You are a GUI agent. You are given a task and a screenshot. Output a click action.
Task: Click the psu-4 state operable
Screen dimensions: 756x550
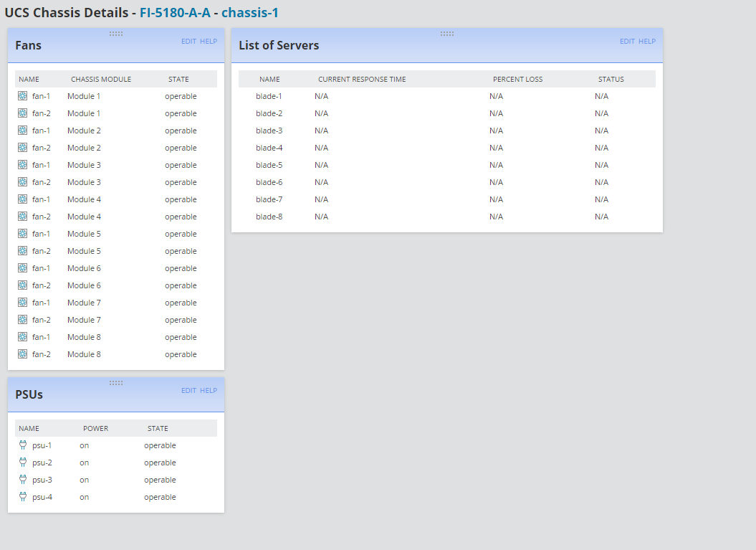[160, 497]
